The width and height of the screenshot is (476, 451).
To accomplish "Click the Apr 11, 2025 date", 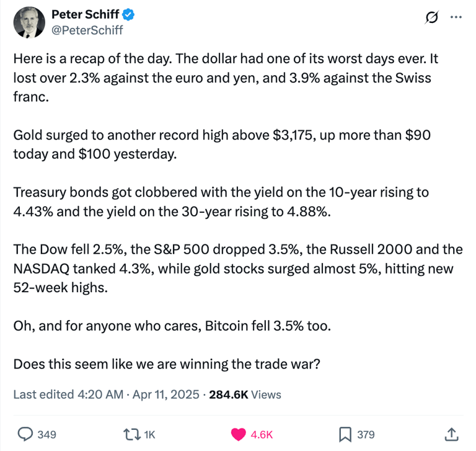I will (x=165, y=395).
